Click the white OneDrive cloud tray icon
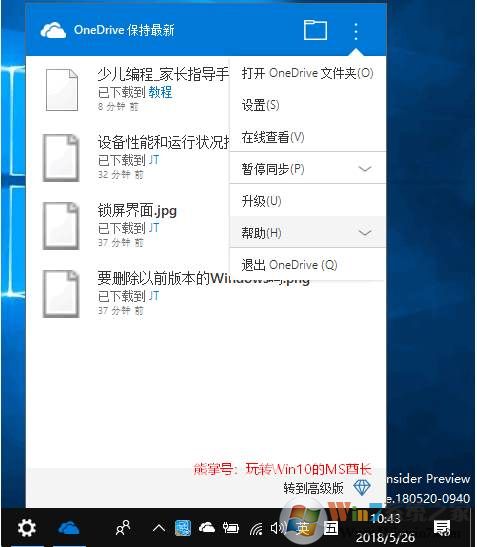The height and width of the screenshot is (547, 477). coord(207,527)
